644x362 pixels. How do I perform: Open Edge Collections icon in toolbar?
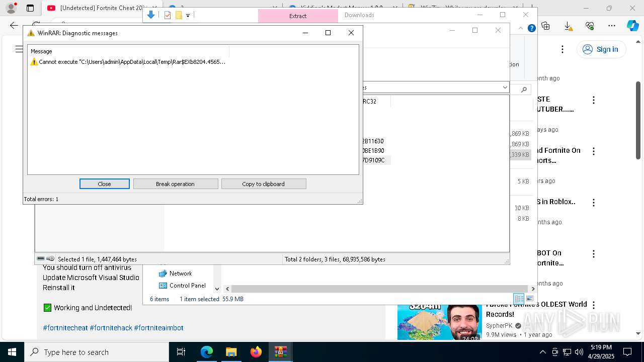point(545,26)
